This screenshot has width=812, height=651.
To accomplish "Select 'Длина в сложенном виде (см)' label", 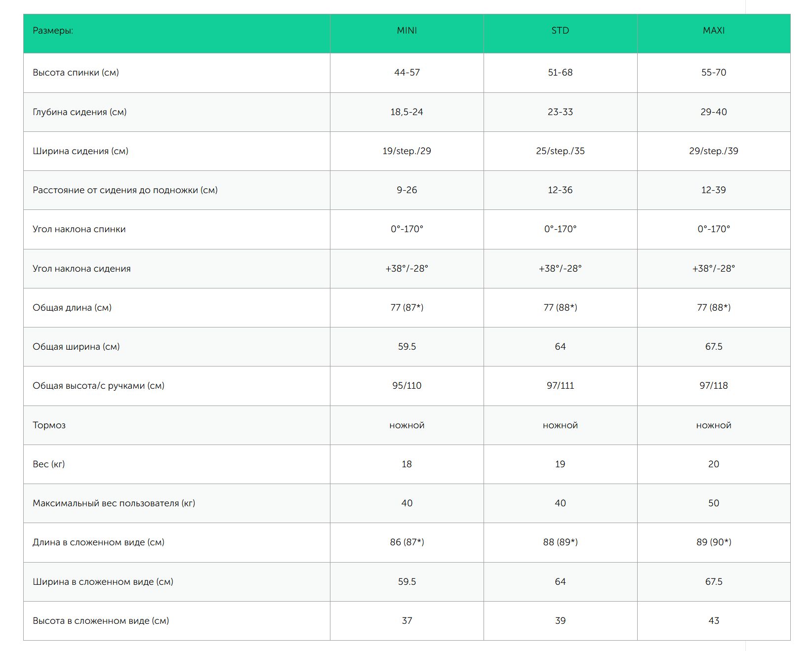I will point(98,542).
